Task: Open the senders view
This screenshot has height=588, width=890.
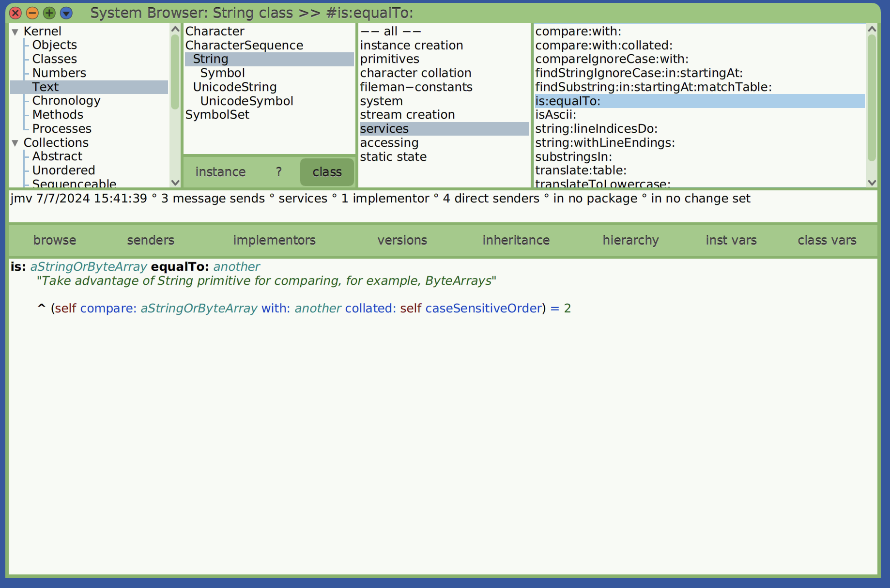Action: tap(150, 240)
